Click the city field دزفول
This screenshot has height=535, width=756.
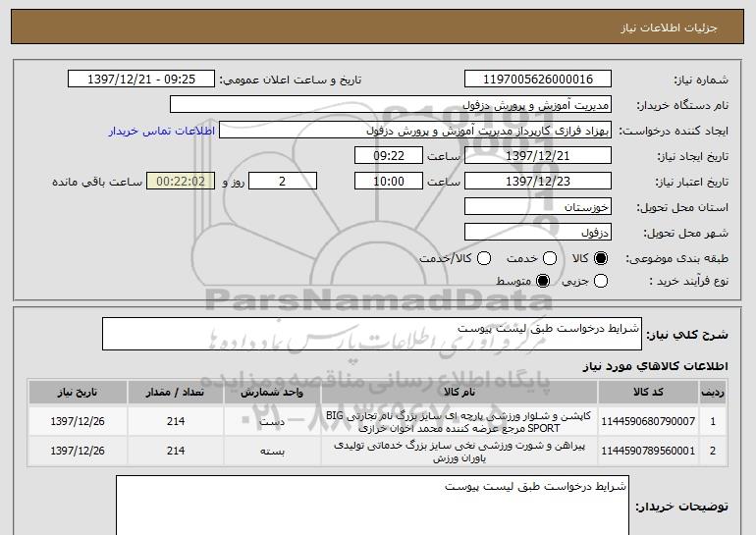click(x=538, y=233)
